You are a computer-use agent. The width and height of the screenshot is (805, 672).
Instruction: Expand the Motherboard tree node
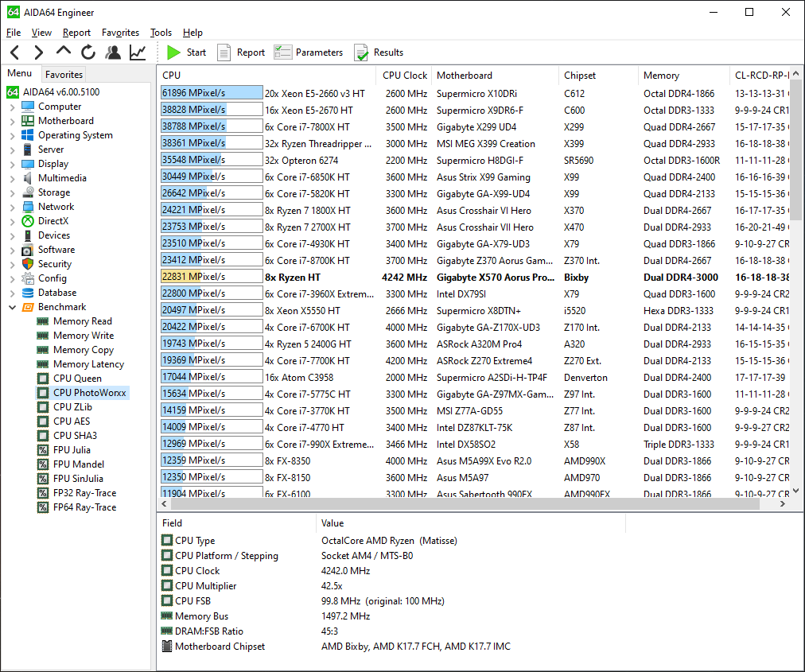point(12,121)
